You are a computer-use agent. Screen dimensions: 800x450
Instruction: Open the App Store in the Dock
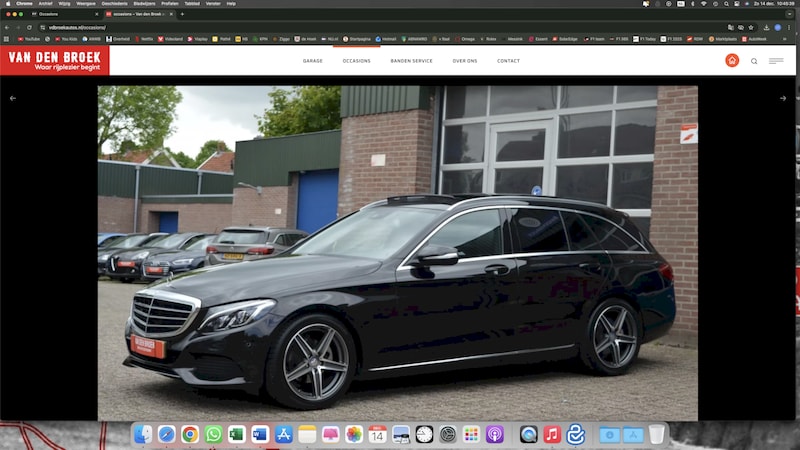click(284, 434)
